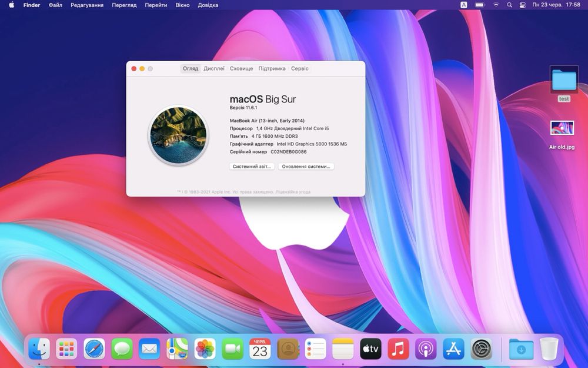
Task: Switch to the Огляд tab
Action: [x=191, y=68]
